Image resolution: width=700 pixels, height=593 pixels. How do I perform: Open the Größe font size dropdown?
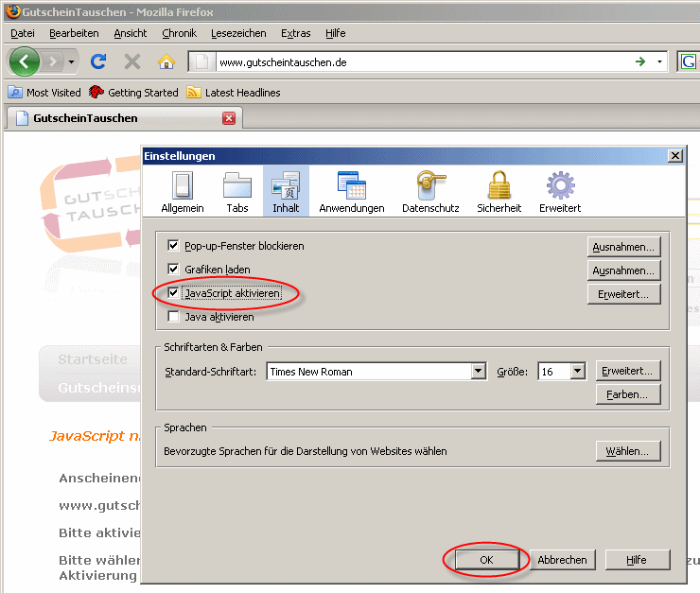(x=577, y=372)
